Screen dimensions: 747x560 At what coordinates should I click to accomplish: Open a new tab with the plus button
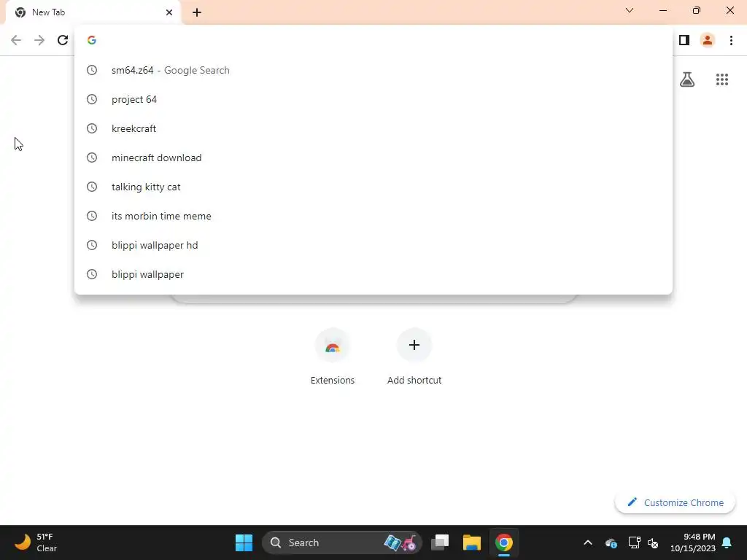coord(197,12)
